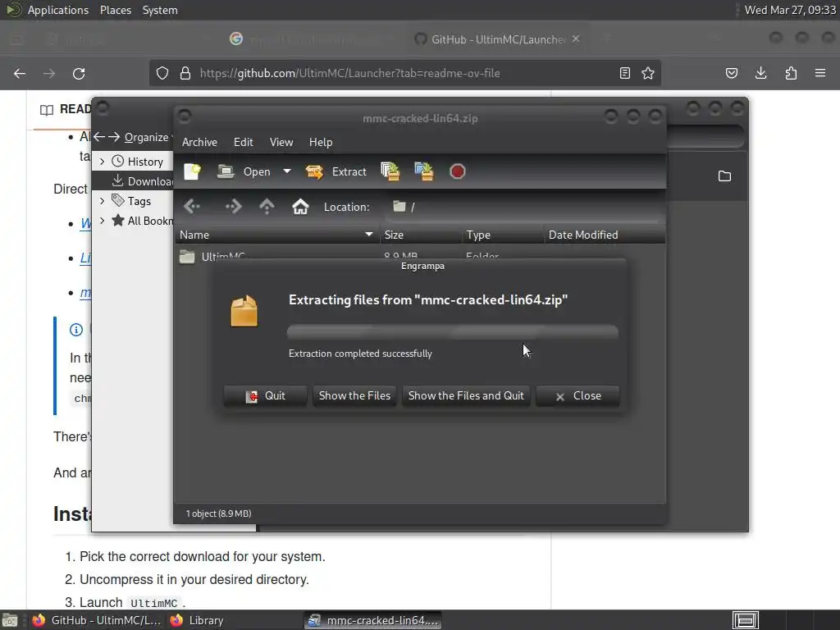
Task: Click the Close button in extraction dialog
Action: 578,396
